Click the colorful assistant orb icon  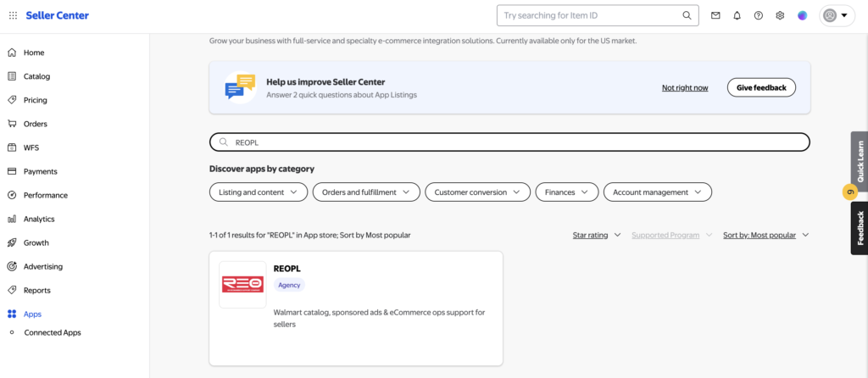(802, 15)
